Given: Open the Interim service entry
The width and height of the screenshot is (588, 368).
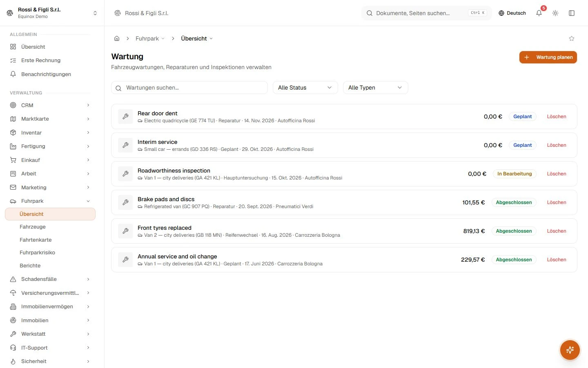Looking at the screenshot, I should [x=344, y=145].
